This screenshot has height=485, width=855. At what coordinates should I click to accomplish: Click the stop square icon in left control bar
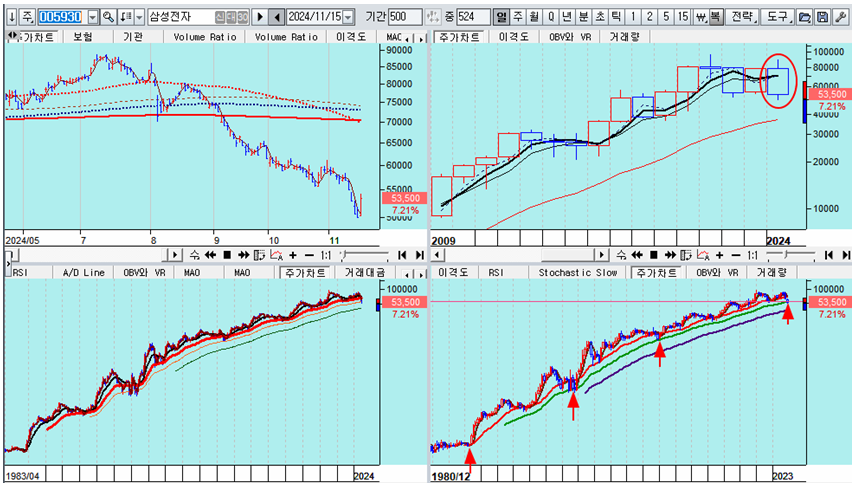click(x=227, y=255)
